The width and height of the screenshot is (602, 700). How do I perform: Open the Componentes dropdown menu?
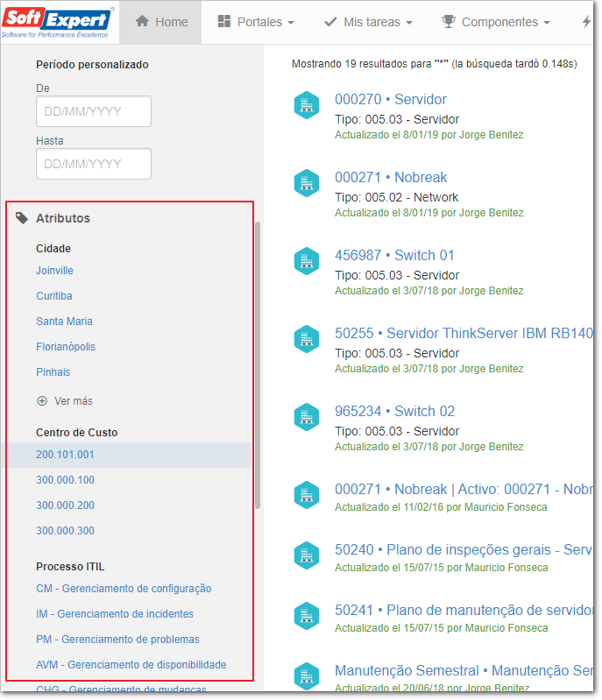pyautogui.click(x=496, y=22)
